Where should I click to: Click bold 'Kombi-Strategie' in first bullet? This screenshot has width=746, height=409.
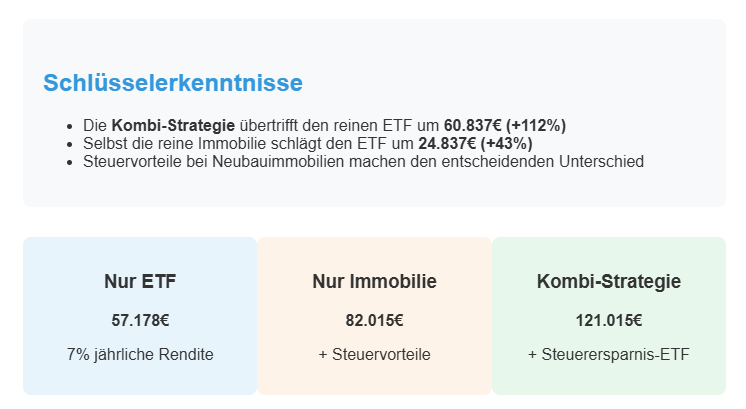(173, 126)
